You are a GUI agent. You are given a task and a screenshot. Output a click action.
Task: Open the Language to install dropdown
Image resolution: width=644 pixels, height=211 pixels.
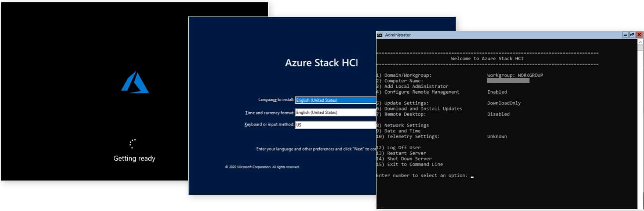(x=335, y=100)
